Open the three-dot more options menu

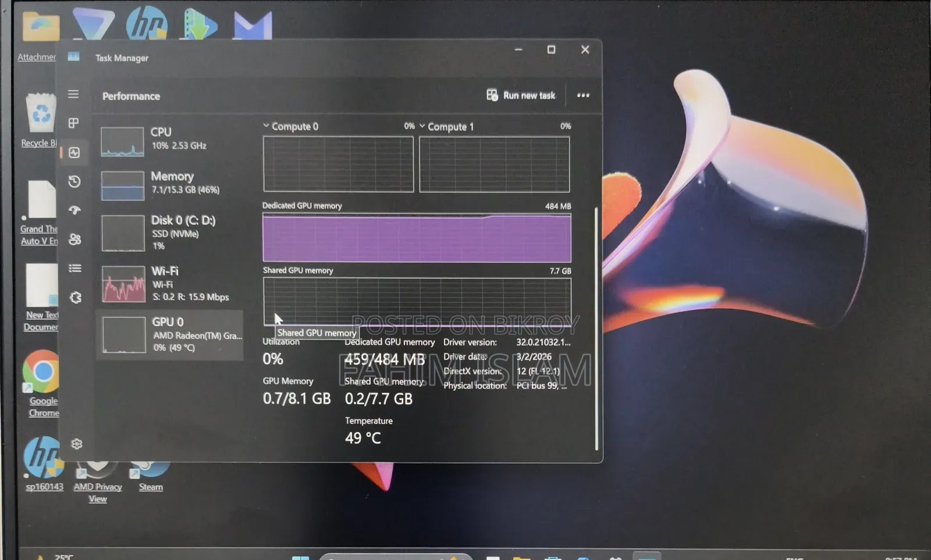click(x=583, y=95)
